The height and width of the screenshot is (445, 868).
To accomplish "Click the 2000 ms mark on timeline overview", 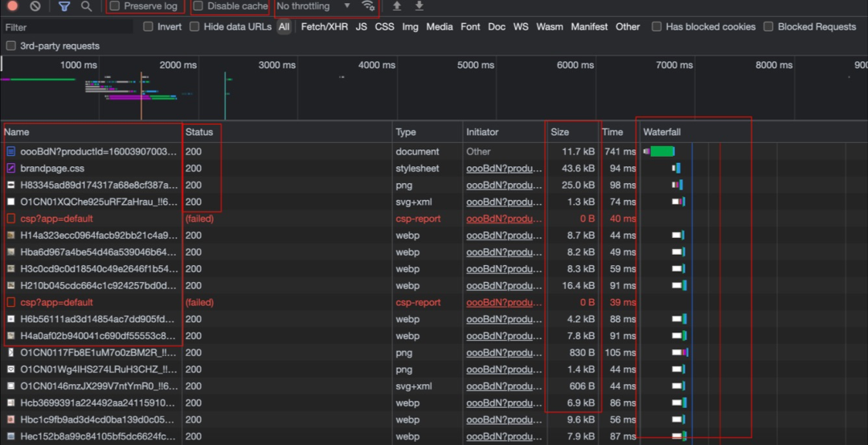I will (178, 65).
